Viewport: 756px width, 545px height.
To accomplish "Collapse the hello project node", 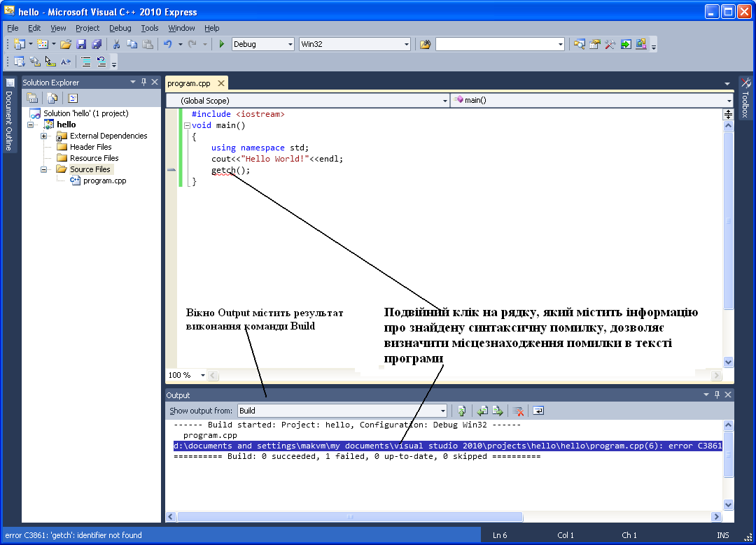I will click(30, 125).
